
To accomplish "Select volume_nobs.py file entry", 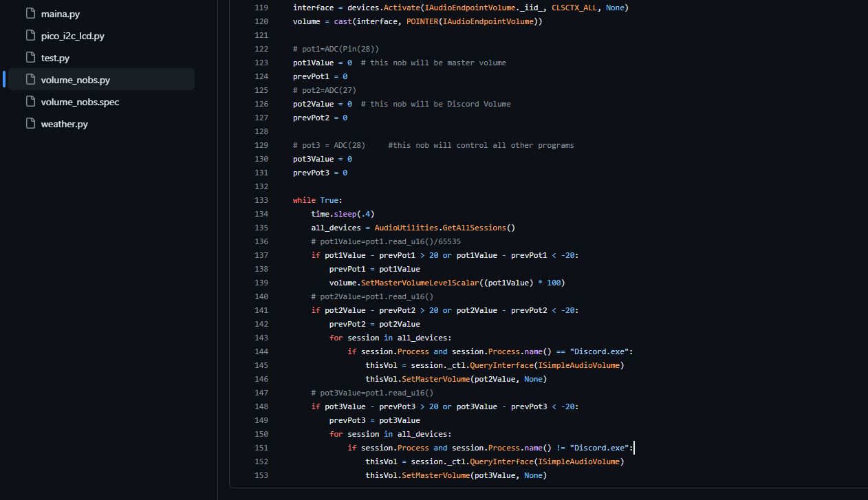I will (101, 79).
